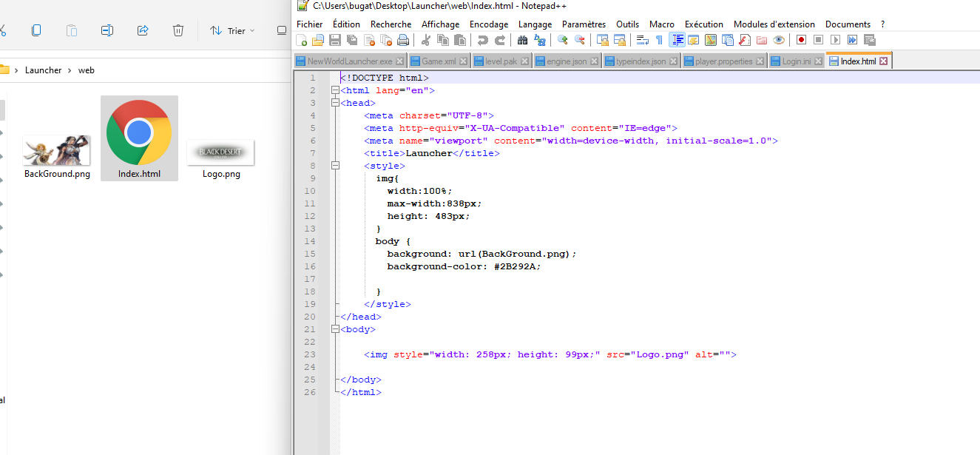980x455 pixels.
Task: Open the Fichier menu
Action: pos(310,24)
